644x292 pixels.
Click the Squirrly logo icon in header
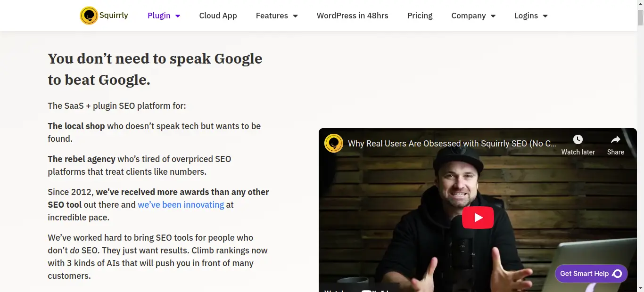[89, 16]
